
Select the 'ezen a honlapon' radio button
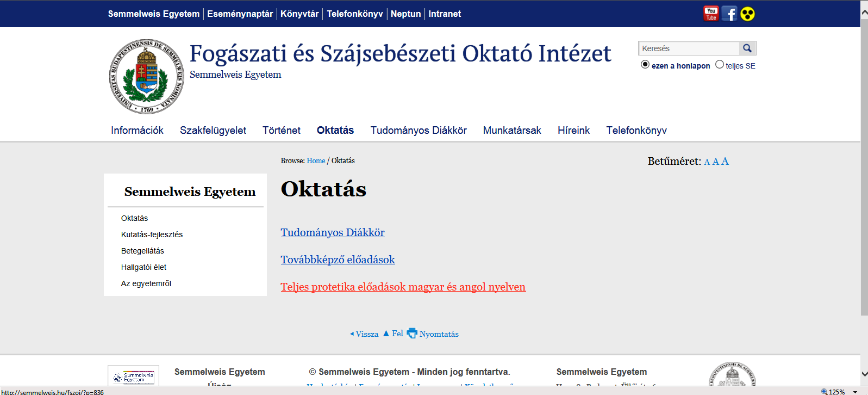click(x=645, y=64)
